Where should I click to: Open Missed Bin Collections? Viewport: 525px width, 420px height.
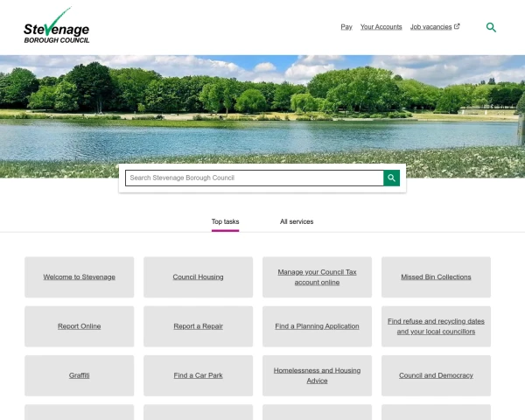(436, 277)
